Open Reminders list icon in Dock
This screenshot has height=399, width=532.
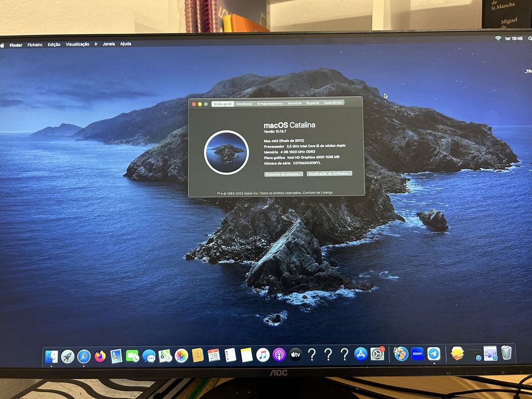pyautogui.click(x=230, y=355)
